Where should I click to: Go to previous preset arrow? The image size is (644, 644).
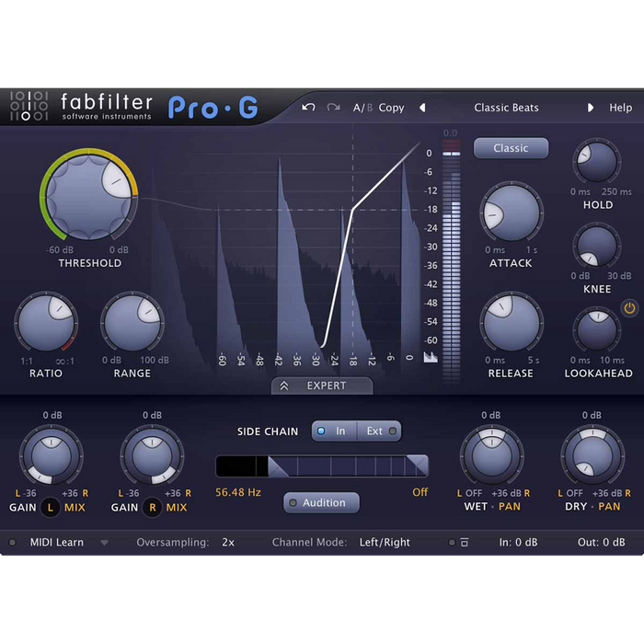422,108
